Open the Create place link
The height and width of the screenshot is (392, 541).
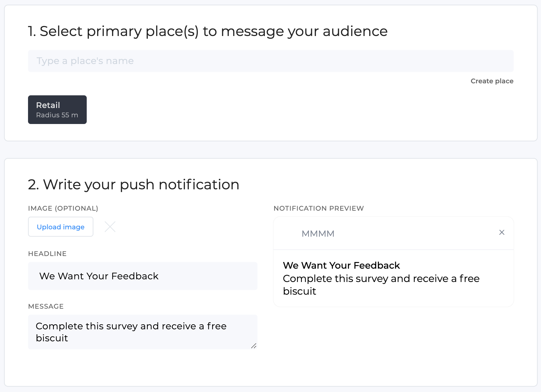pos(492,81)
